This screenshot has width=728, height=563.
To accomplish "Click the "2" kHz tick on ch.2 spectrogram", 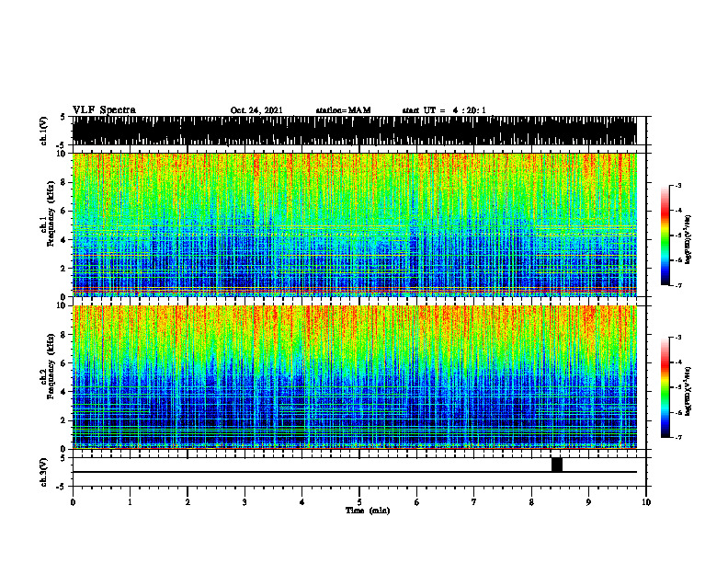I will tap(63, 420).
